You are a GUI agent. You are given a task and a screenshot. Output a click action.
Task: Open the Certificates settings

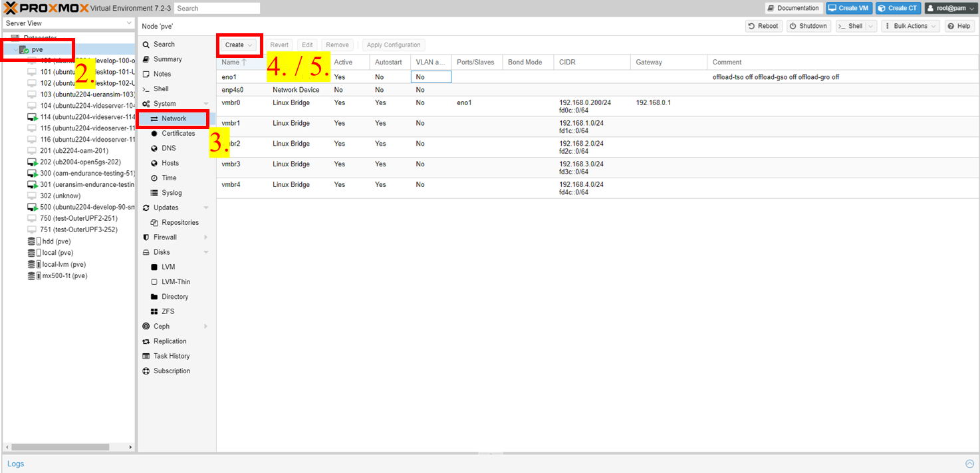178,133
